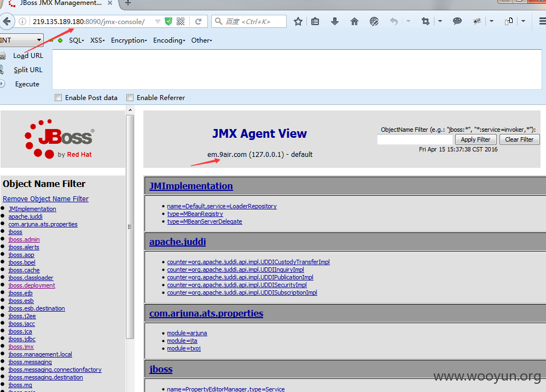Image resolution: width=546 pixels, height=392 pixels.
Task: Open jboss.esb.destination sidebar link
Action: coord(37,308)
